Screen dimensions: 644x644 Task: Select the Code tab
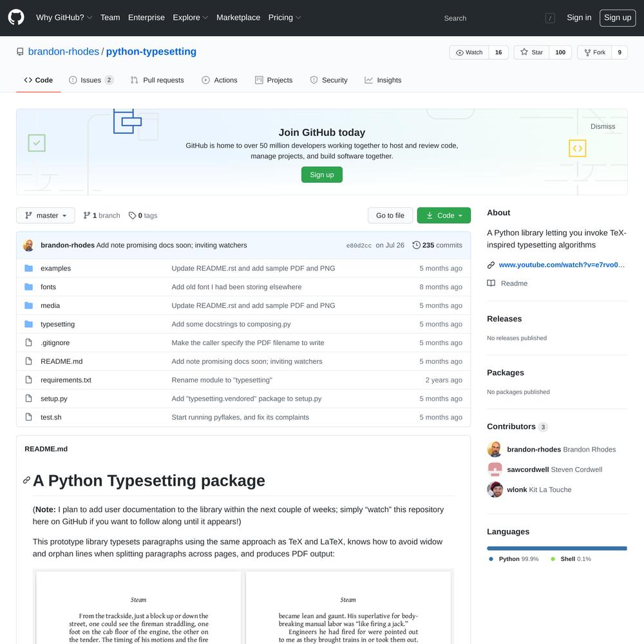[x=39, y=80]
